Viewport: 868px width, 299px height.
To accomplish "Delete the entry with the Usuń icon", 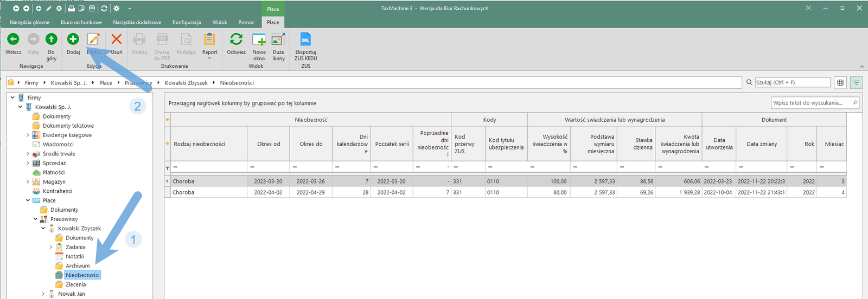I will (x=116, y=40).
